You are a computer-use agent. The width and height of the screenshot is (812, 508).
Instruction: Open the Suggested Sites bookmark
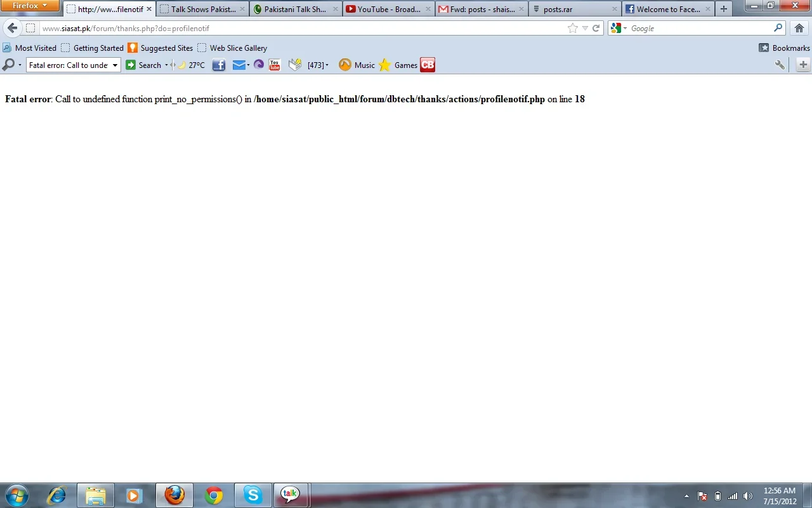click(160, 48)
